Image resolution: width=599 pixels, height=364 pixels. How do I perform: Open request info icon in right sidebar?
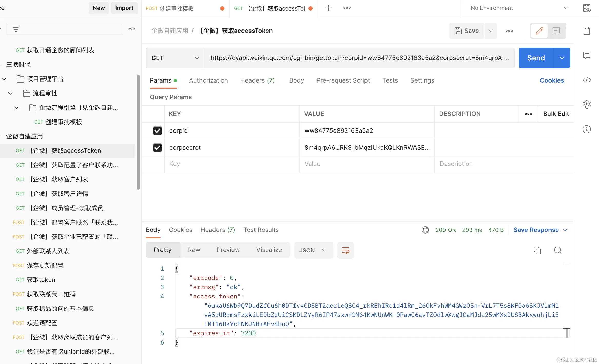click(x=586, y=129)
